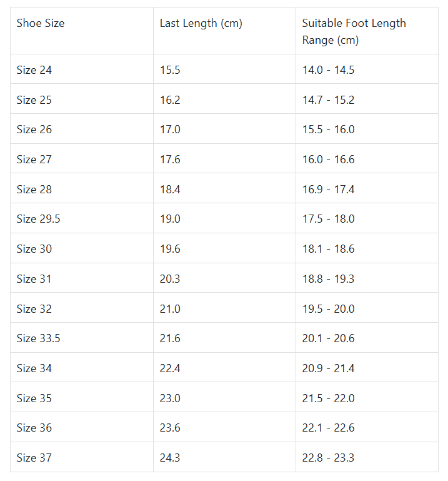Screen dimensions: 448x481
Task: Select the Size 36 cell
Action: [34, 428]
